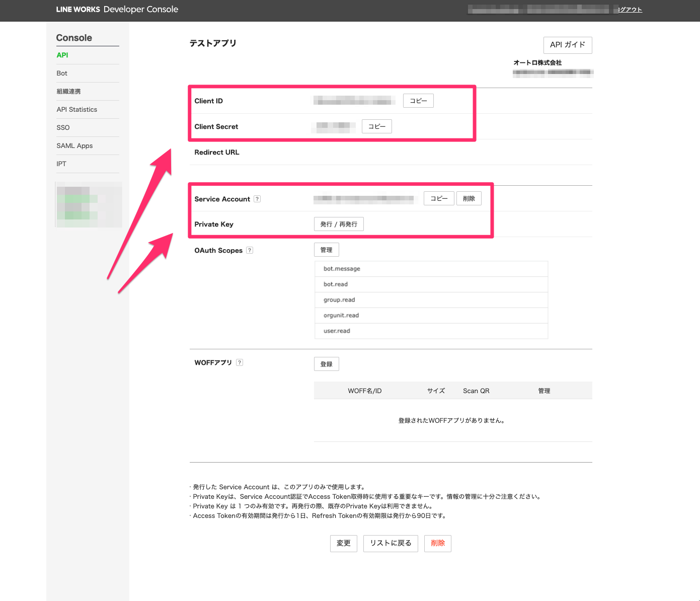Open SAML Apps in the sidebar
This screenshot has height=601, width=700.
click(74, 146)
